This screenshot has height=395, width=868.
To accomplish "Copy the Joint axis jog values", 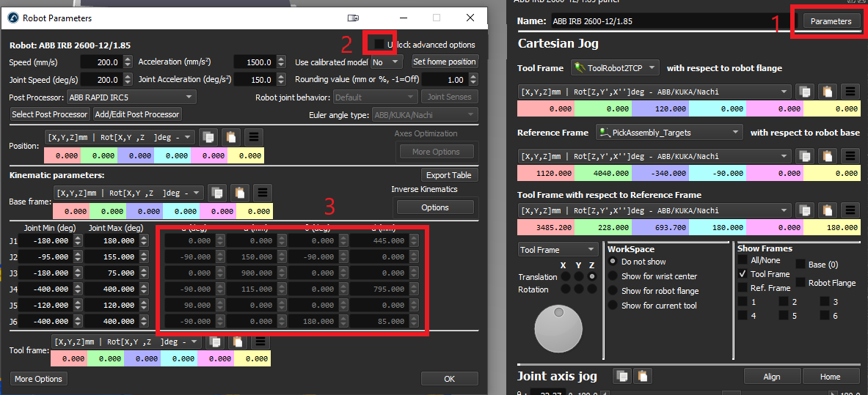I will tap(621, 376).
